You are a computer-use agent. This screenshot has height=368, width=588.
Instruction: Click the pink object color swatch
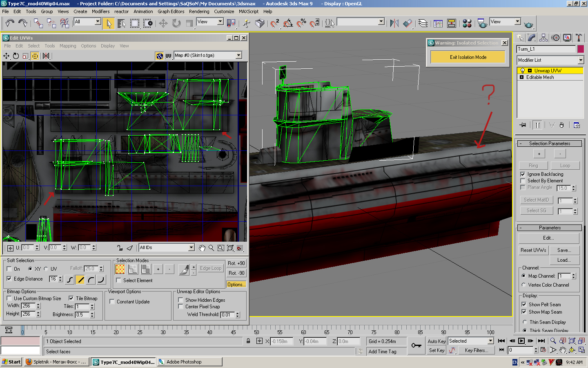581,49
